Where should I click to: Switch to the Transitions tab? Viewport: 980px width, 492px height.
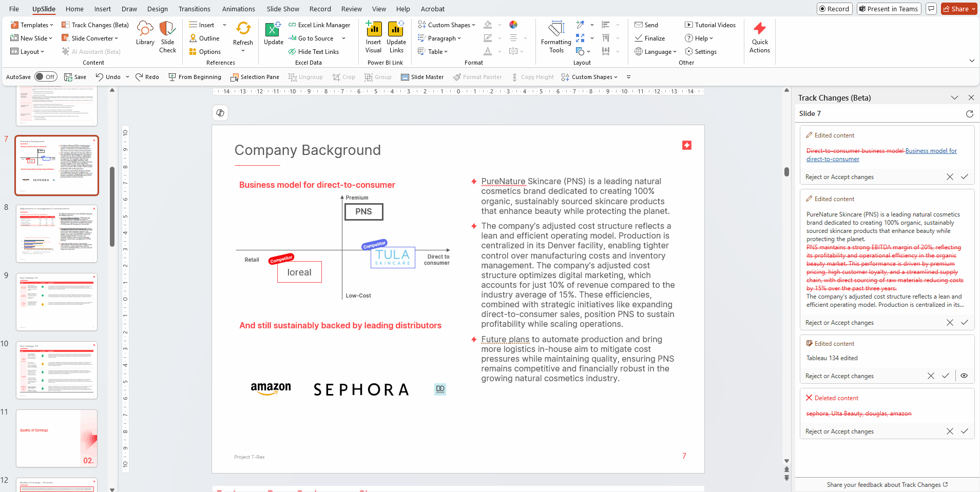tap(194, 9)
